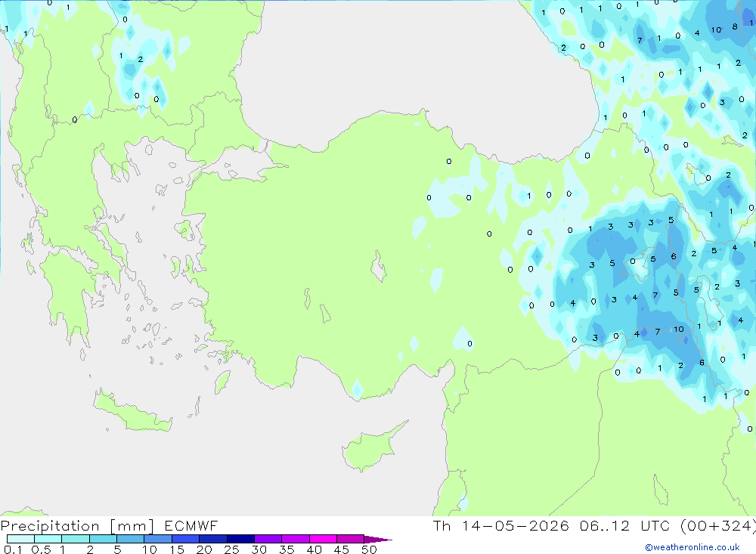
Task: Click the "06..12 UTC" time range text
Action: (625, 525)
